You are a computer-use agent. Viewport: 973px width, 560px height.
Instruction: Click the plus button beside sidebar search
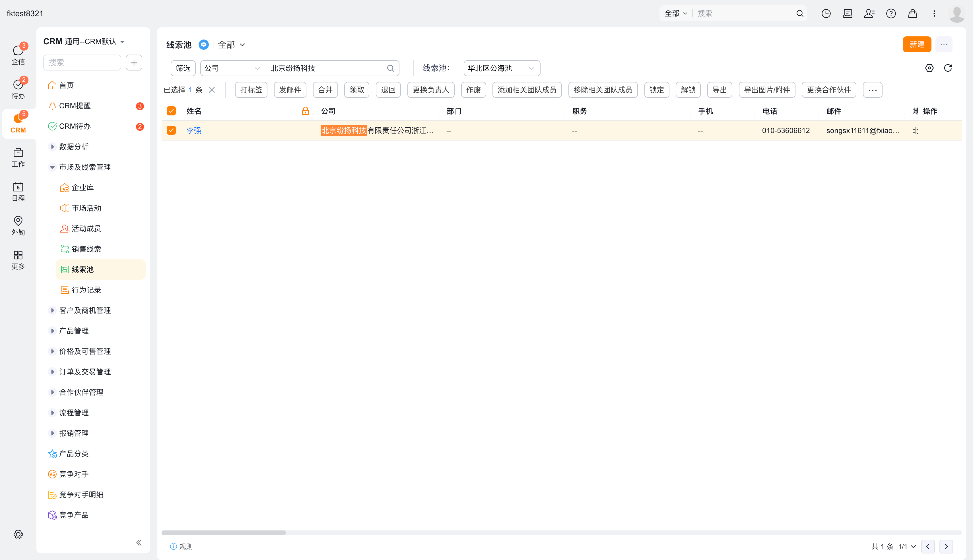134,62
